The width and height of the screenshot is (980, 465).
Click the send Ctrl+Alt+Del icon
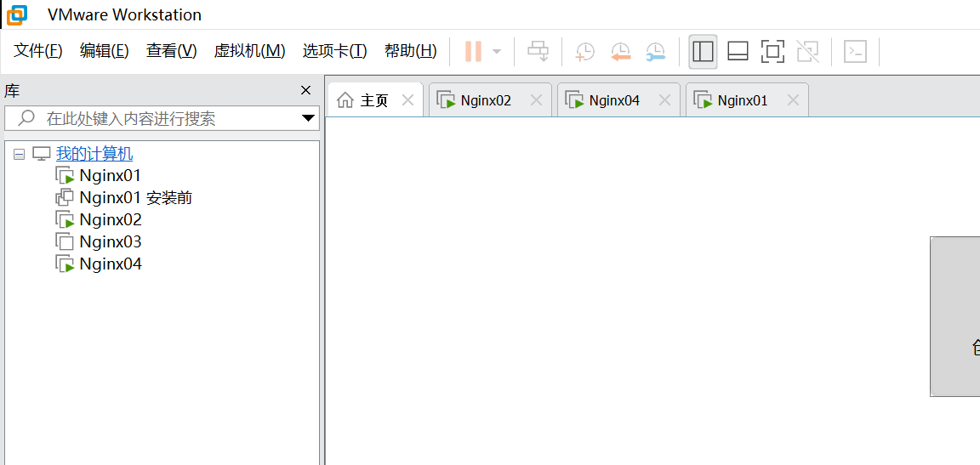(538, 51)
